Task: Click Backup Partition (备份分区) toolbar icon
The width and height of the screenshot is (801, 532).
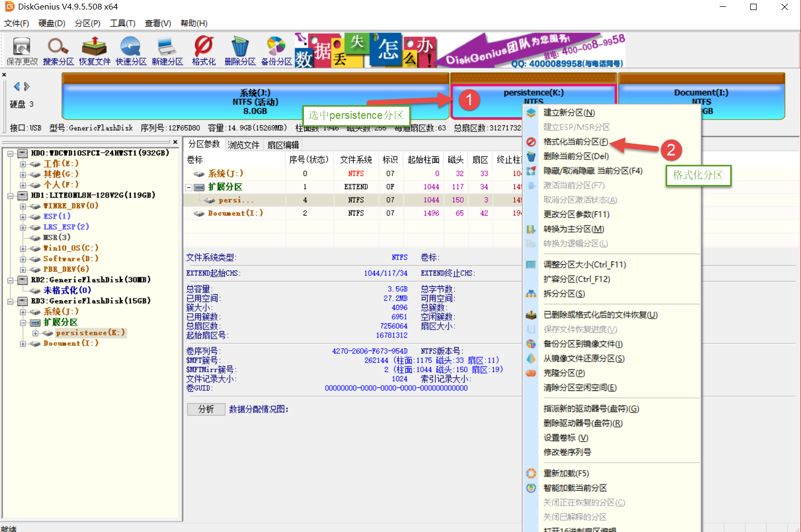Action: (x=277, y=51)
